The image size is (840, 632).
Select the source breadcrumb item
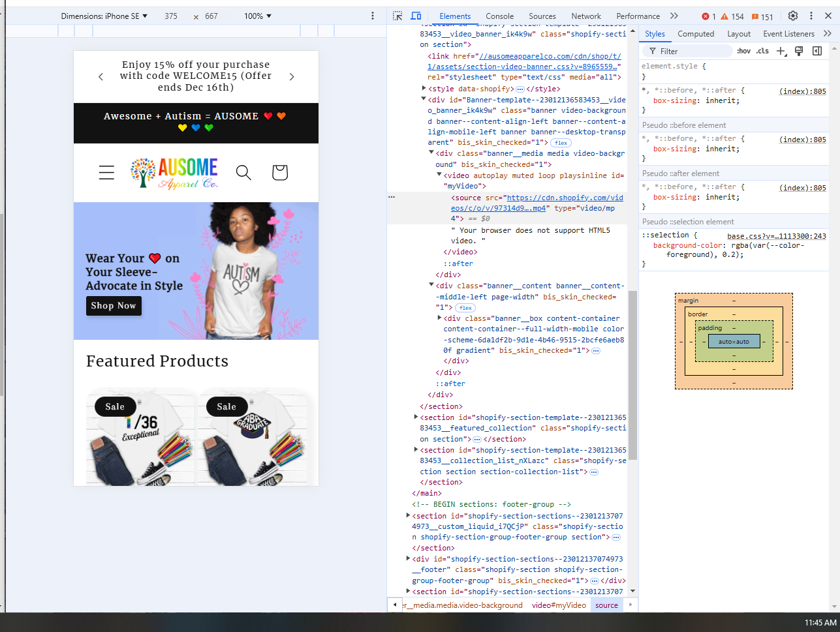coord(606,605)
